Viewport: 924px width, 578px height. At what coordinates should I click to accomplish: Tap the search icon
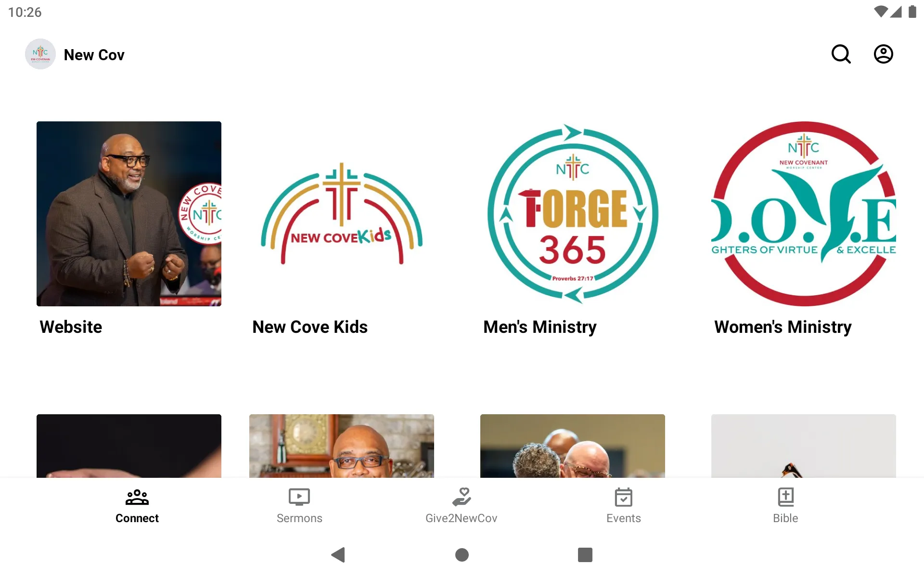(x=842, y=54)
